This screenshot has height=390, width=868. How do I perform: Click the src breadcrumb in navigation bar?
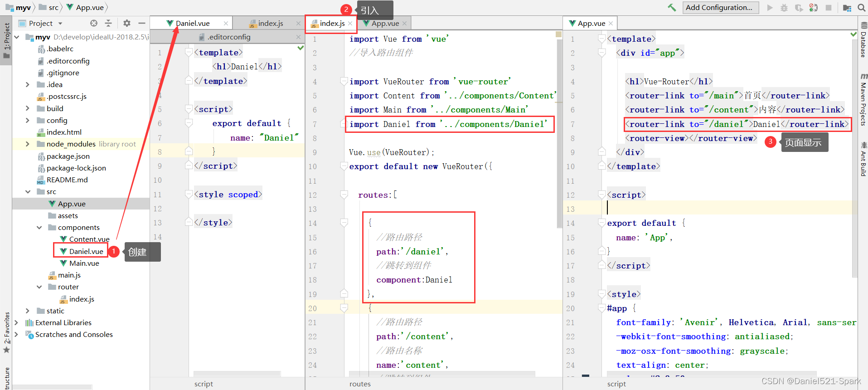pos(49,7)
